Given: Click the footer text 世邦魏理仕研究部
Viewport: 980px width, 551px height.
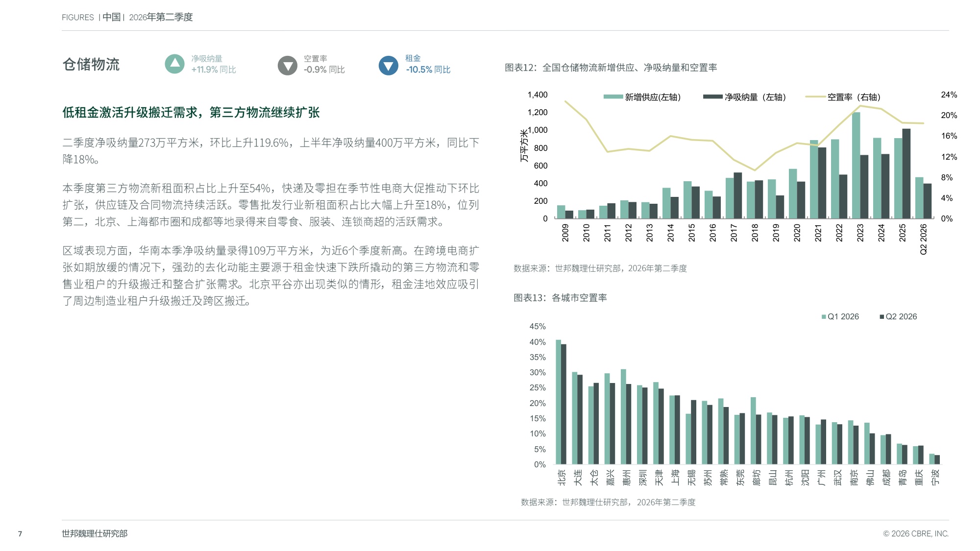Looking at the screenshot, I should (95, 533).
